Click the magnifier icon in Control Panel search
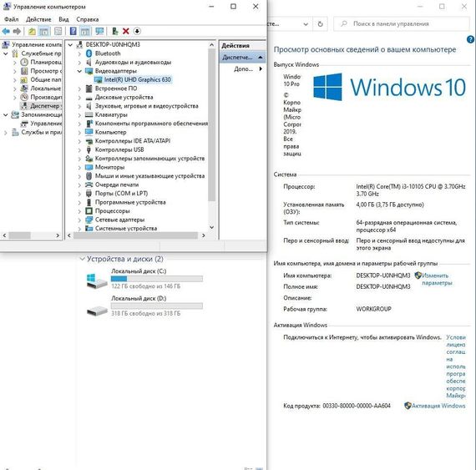Screen dimensions: 476x470 tap(343, 23)
